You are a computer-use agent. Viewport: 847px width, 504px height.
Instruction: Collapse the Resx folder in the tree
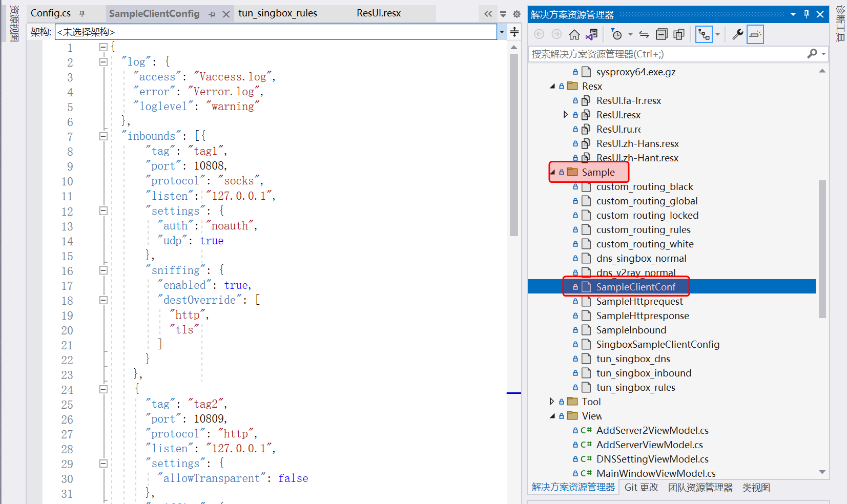pyautogui.click(x=552, y=87)
